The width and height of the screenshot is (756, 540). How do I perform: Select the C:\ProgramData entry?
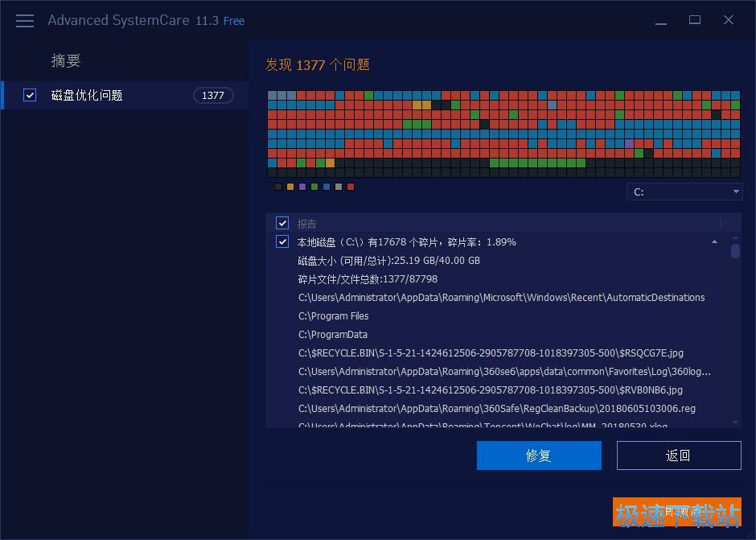pos(333,335)
